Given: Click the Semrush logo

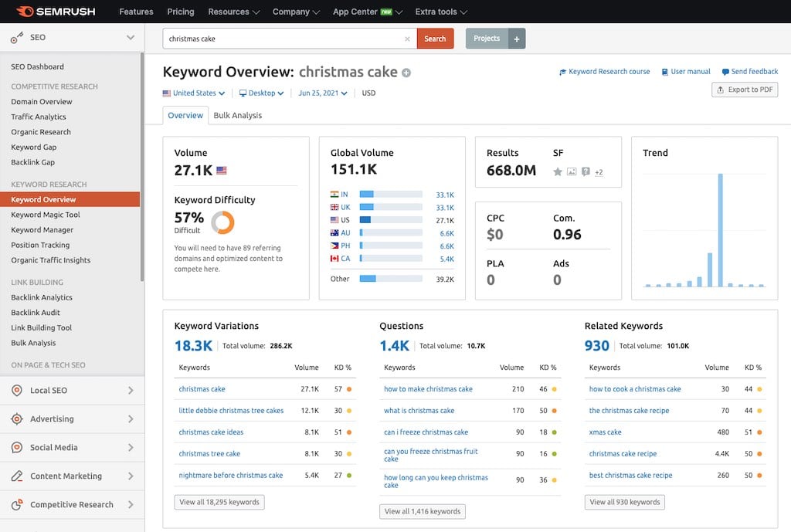Looking at the screenshot, I should 56,12.
